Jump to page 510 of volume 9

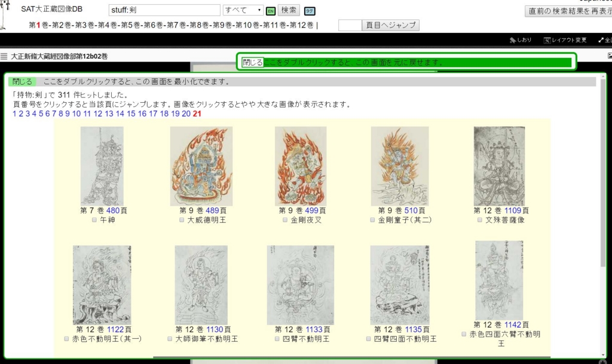pyautogui.click(x=411, y=210)
